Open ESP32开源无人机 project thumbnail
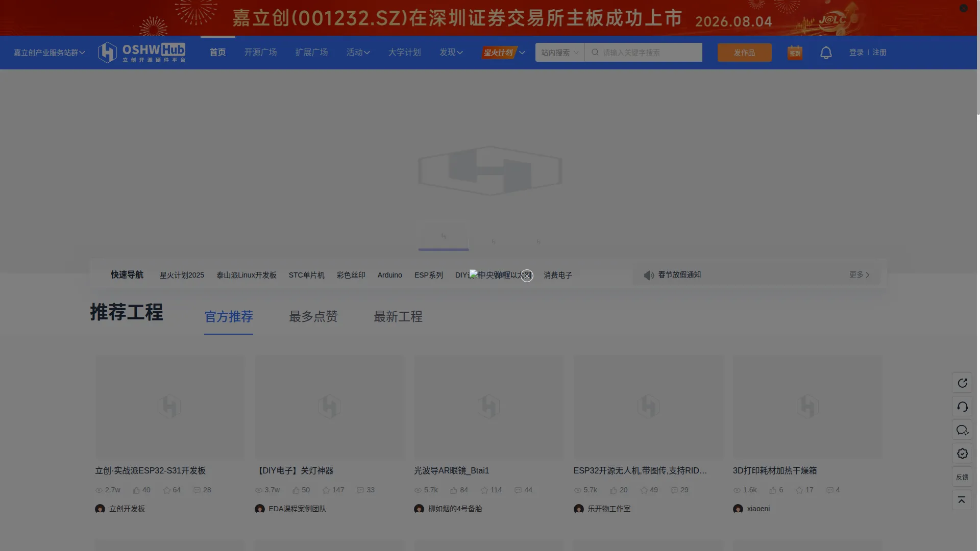The height and width of the screenshot is (551, 980). pos(648,407)
